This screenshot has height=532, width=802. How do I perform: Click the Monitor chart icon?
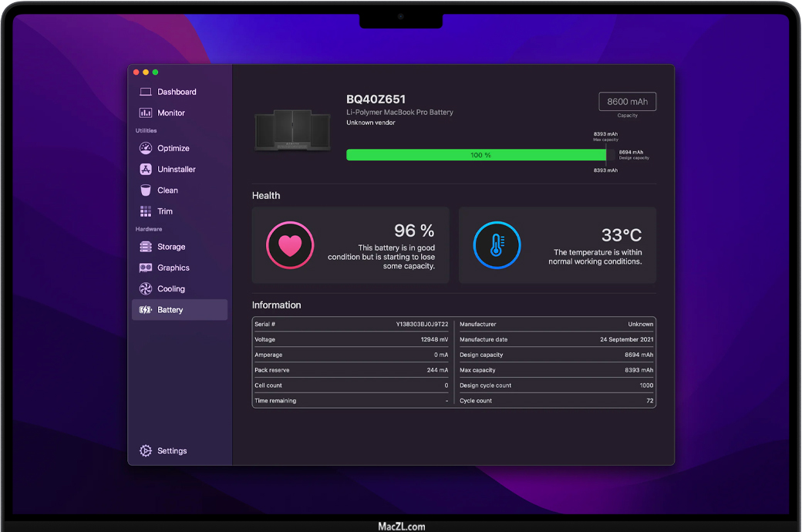click(145, 113)
